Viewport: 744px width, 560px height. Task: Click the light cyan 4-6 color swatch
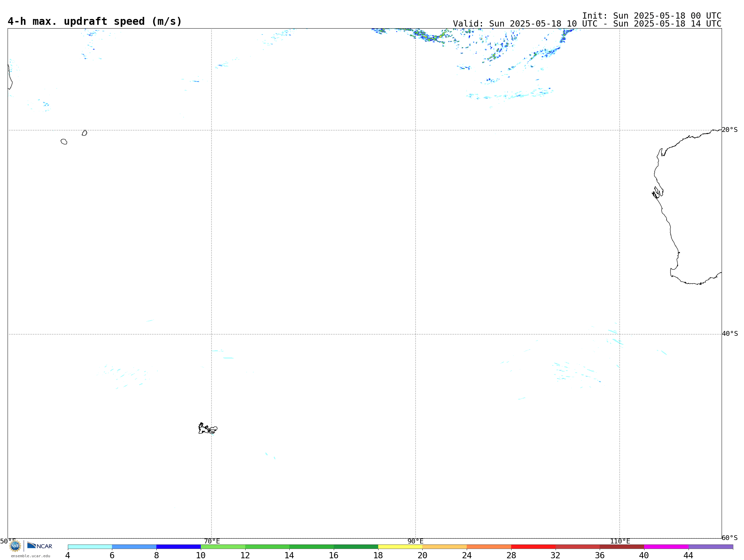[x=90, y=547]
